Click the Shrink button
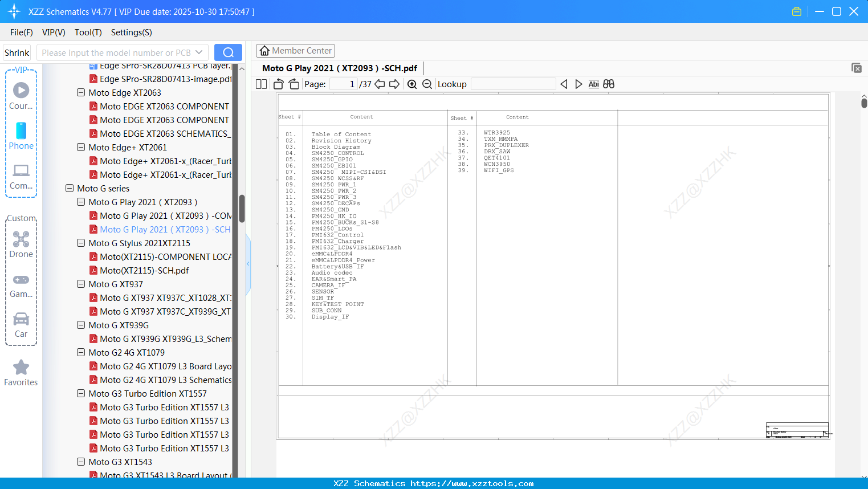 click(x=17, y=52)
